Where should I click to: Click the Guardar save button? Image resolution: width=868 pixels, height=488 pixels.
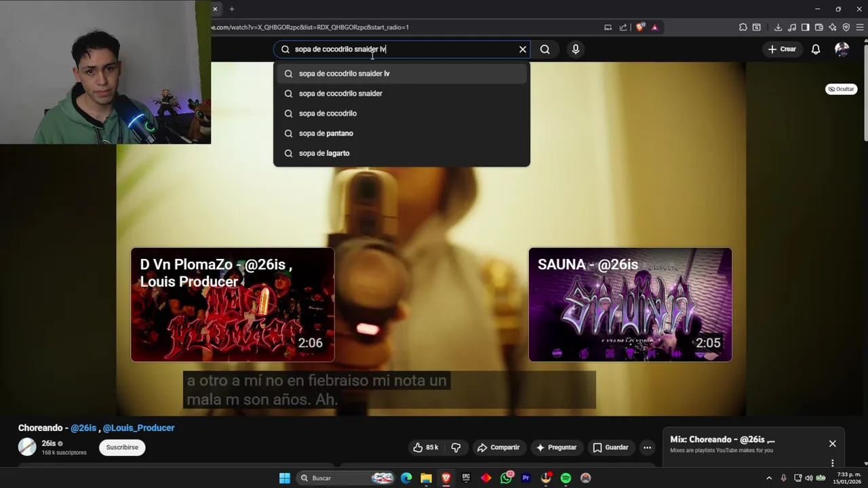[x=610, y=447]
